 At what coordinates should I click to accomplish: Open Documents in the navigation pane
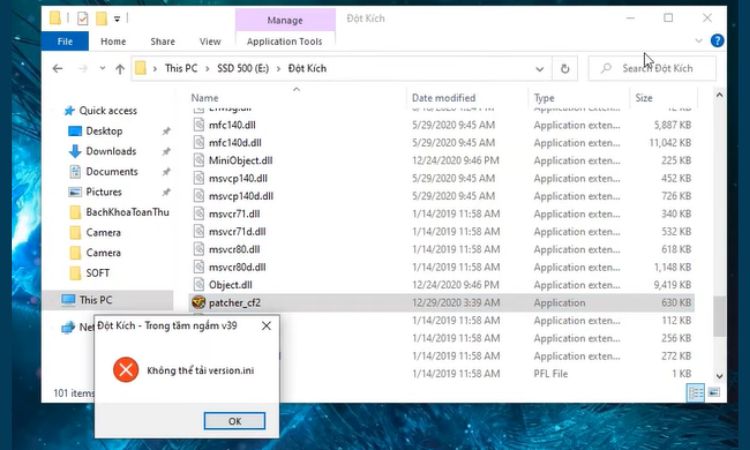tap(111, 171)
